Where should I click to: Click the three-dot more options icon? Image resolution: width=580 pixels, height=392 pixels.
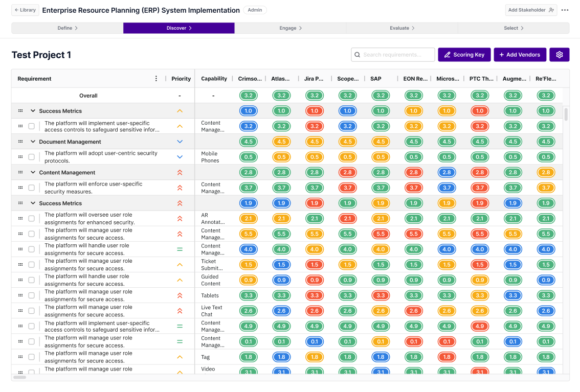click(565, 10)
